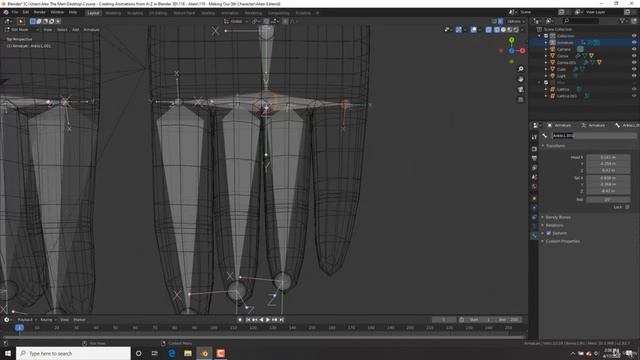Select the tweak/select box tool icon
Screen dimensions: 640x360
click(20, 21)
